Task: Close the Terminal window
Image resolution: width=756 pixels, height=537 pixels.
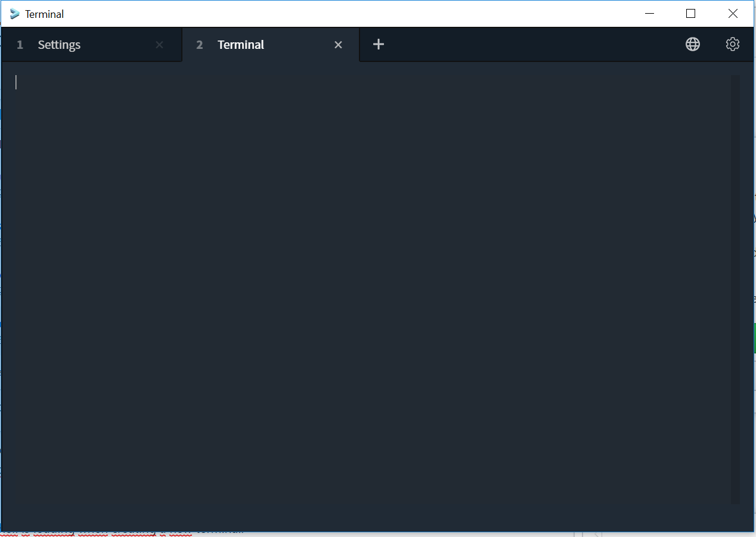Action: [x=733, y=14]
